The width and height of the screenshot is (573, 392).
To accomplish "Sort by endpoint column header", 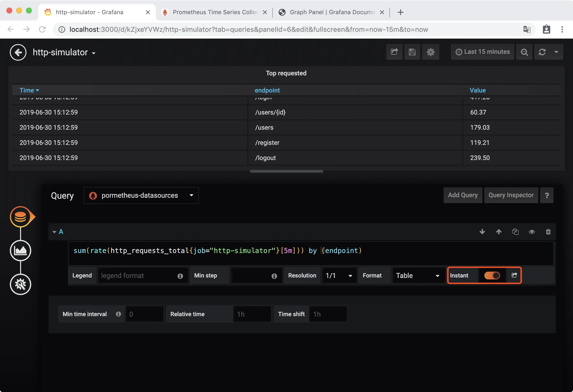I will pyautogui.click(x=267, y=90).
